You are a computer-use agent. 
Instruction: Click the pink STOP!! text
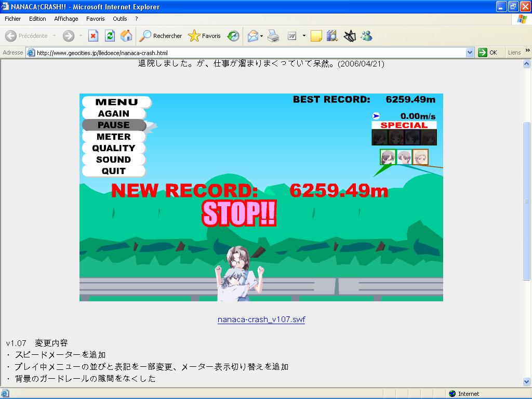(x=239, y=214)
